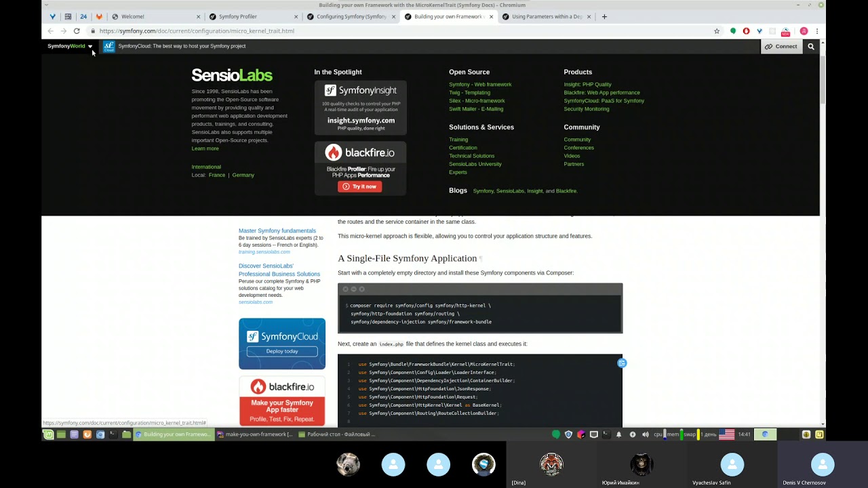Viewport: 868px width, 488px height.
Task: Open Discover SensioLabs' Professional Business Solutions link
Action: pos(279,270)
